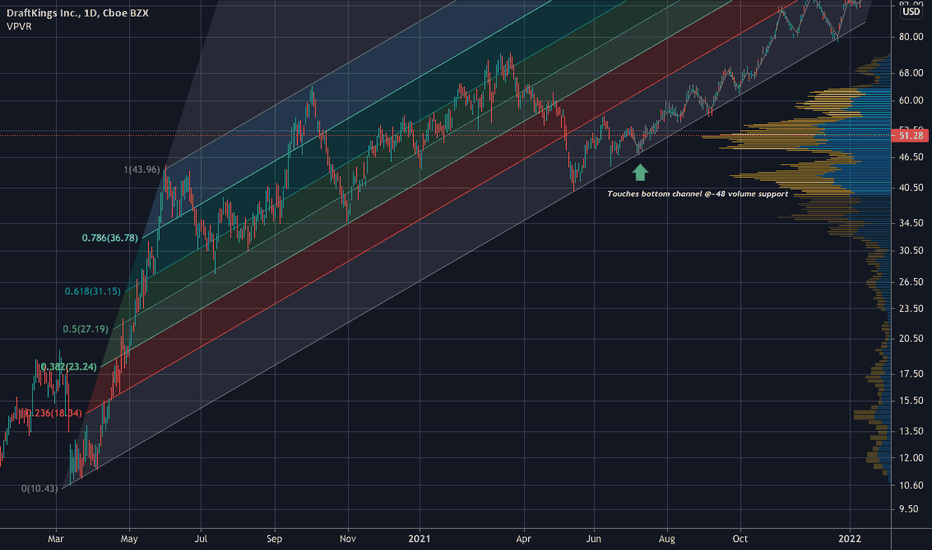Viewport: 932px width, 550px height.
Task: Click the 0.5(27.19) Fibonacci level label
Action: [86, 329]
